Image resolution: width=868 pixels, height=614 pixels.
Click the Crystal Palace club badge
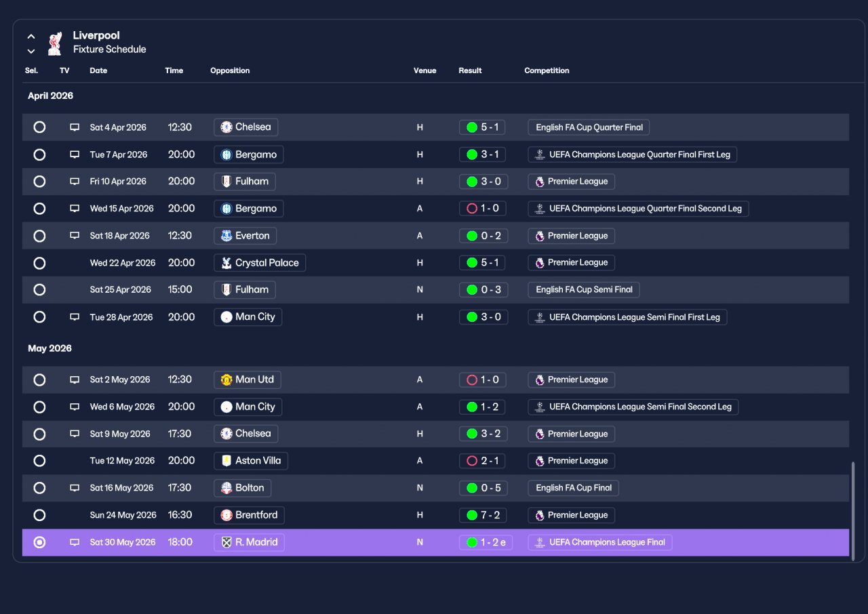coord(226,263)
